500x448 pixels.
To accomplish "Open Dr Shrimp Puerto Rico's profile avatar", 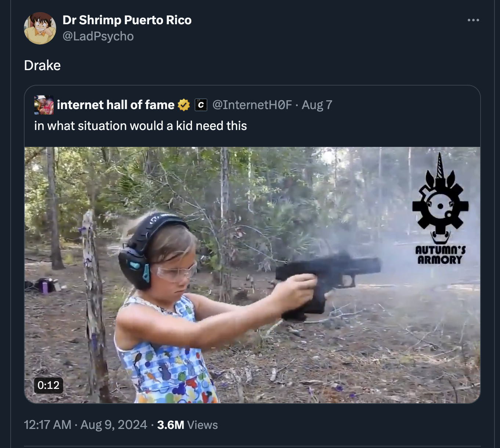I will coord(40,28).
